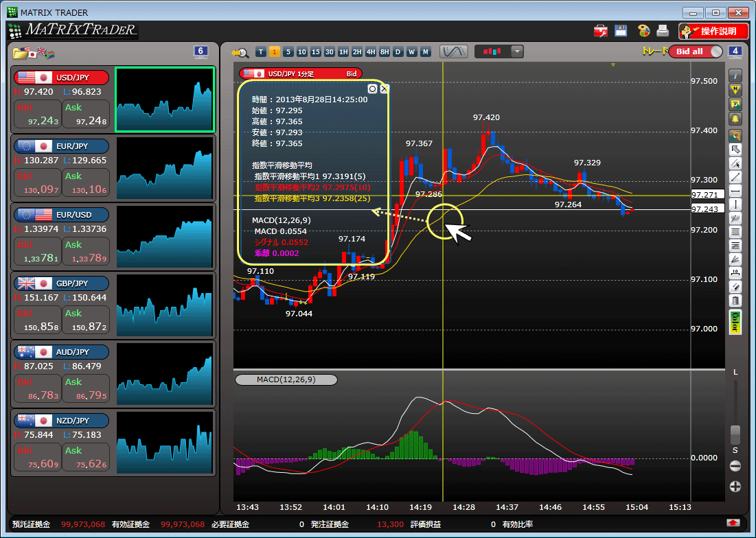The width and height of the screenshot is (756, 538).
Task: Select the M monthly timeframe
Action: 425,52
